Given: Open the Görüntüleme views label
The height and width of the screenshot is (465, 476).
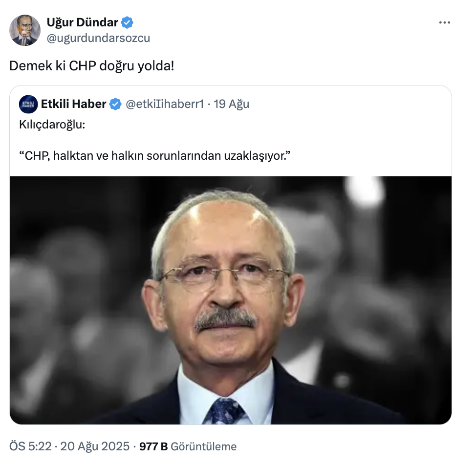Looking at the screenshot, I should (x=203, y=446).
